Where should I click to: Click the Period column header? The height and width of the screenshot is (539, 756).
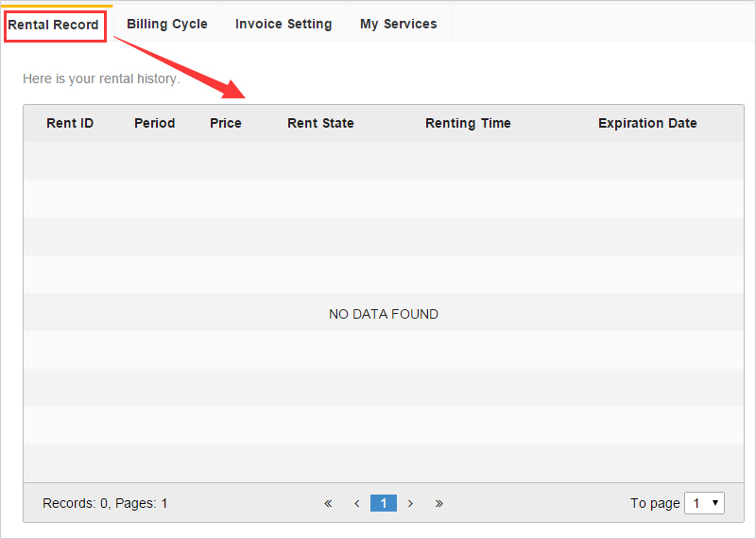[154, 123]
